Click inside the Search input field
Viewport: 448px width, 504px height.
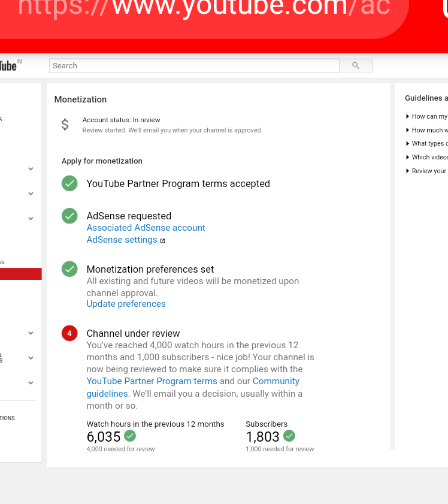[194, 65]
